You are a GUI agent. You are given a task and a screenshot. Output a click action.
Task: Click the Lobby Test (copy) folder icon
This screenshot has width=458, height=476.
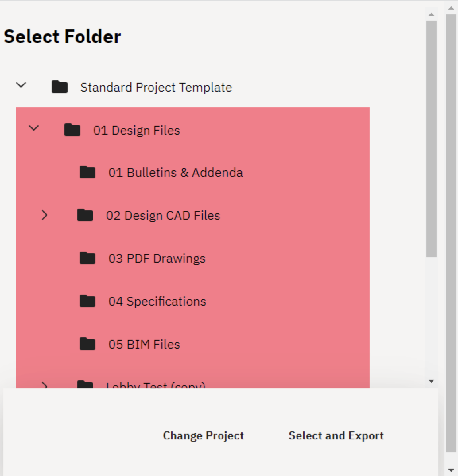click(85, 384)
